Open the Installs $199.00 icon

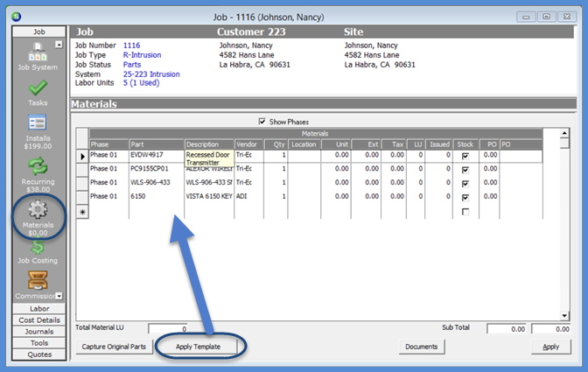click(38, 123)
